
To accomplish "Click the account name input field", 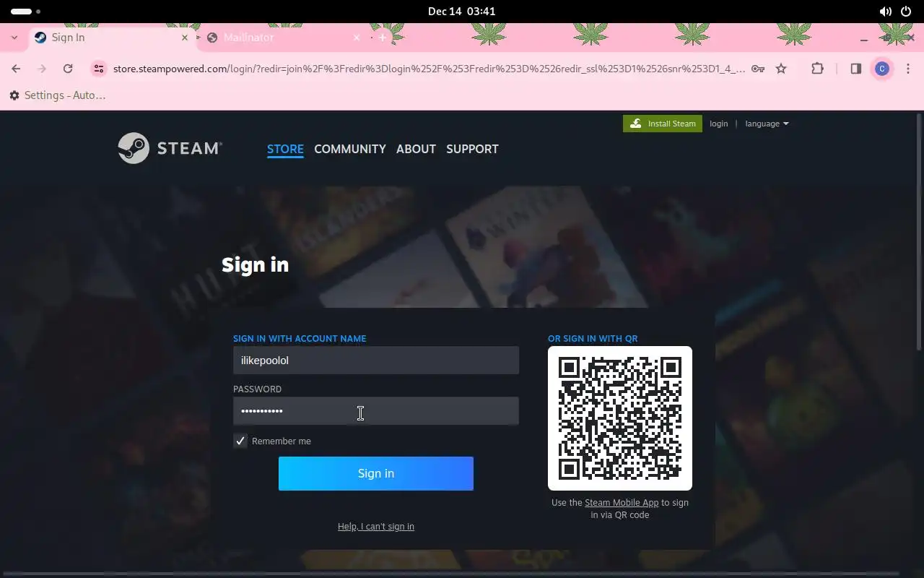I will pos(376,360).
